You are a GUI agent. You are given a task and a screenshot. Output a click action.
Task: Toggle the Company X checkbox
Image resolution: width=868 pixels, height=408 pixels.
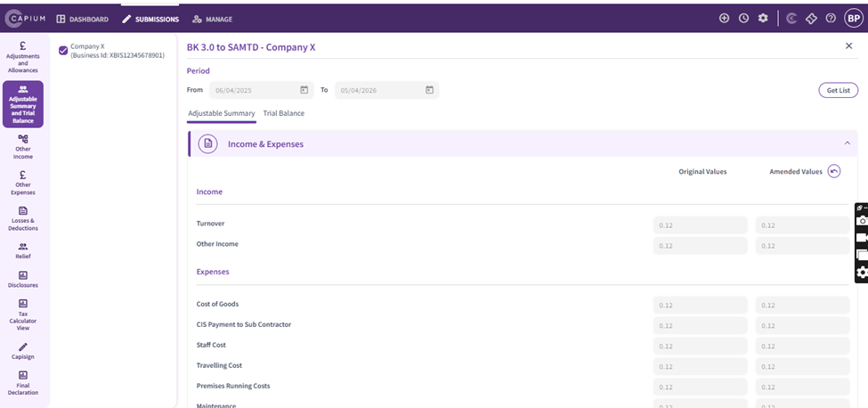[x=63, y=51]
